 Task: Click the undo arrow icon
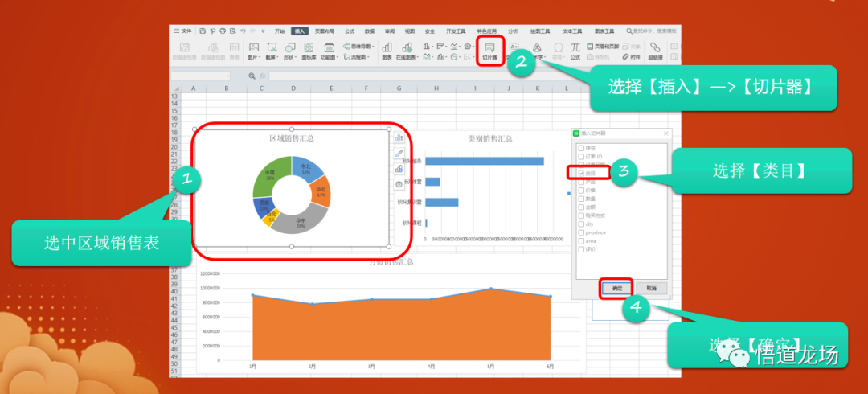point(243,31)
